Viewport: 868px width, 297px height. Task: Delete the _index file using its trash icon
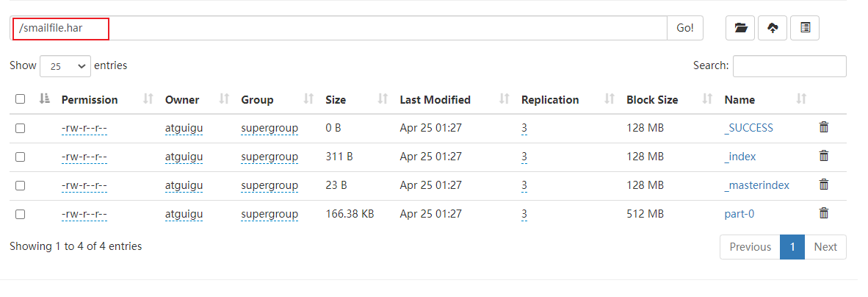(824, 157)
